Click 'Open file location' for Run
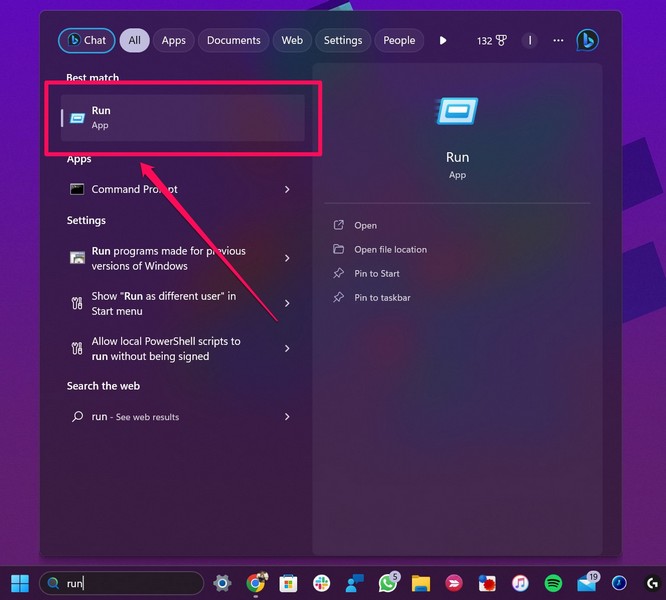Viewport: 666px width, 600px height. point(389,250)
